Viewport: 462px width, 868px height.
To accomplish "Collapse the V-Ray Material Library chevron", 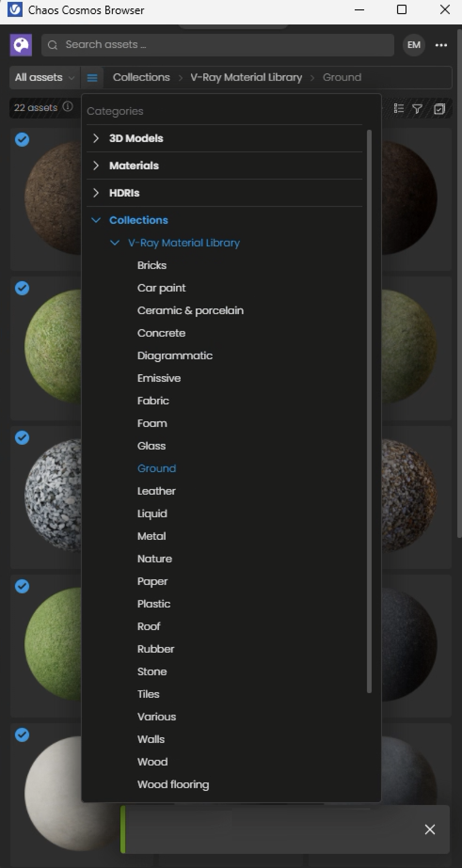I will coord(115,243).
